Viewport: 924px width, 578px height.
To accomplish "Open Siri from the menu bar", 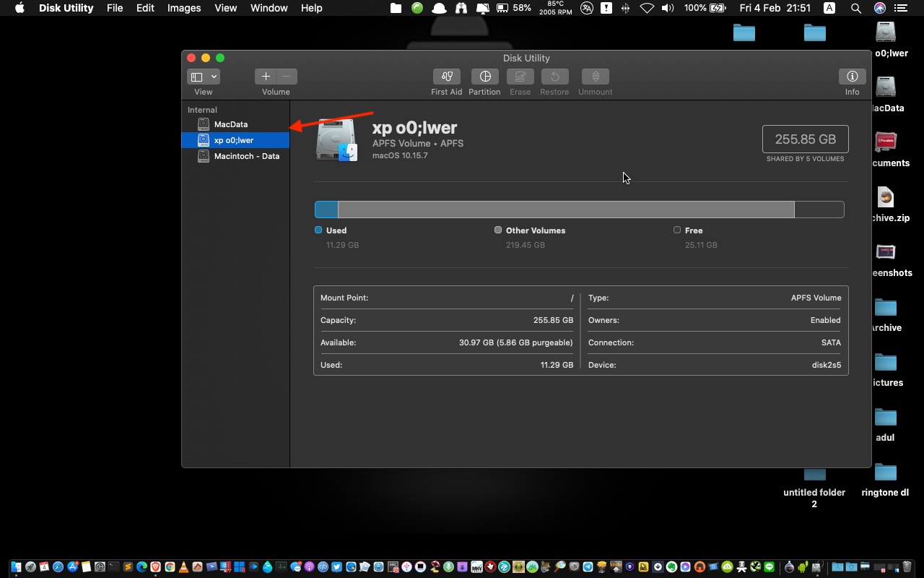I will click(x=879, y=8).
